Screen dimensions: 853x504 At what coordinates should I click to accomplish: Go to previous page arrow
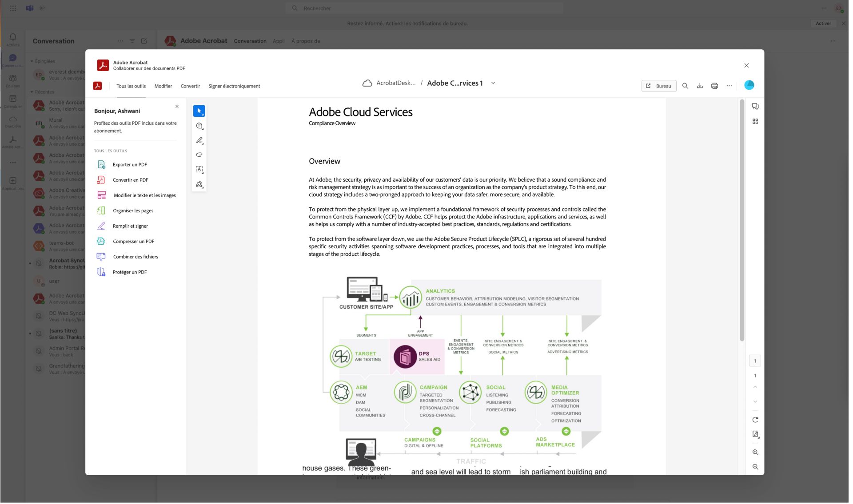point(755,388)
